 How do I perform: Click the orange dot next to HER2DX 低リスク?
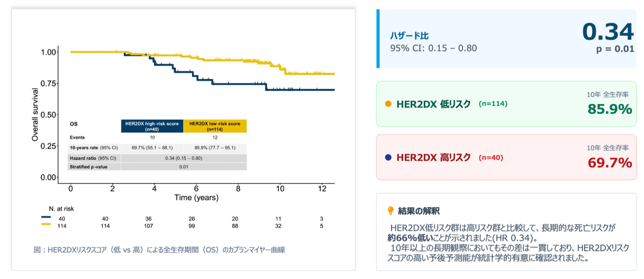(x=388, y=104)
